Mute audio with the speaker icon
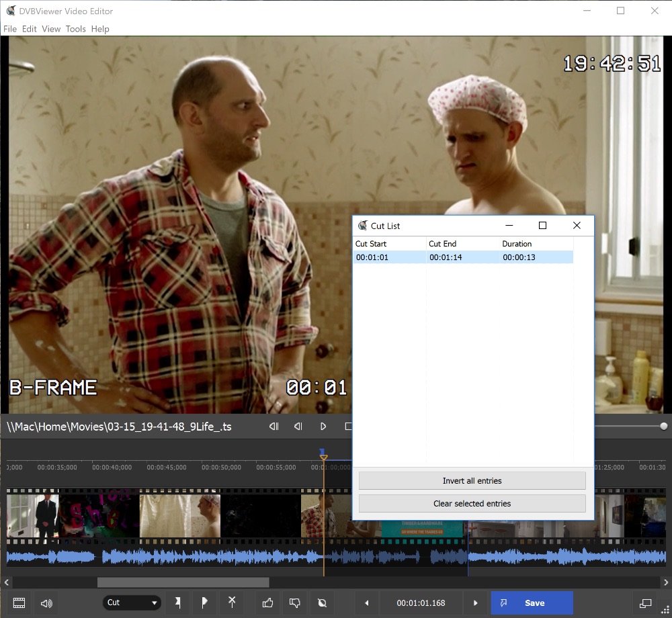 (46, 603)
